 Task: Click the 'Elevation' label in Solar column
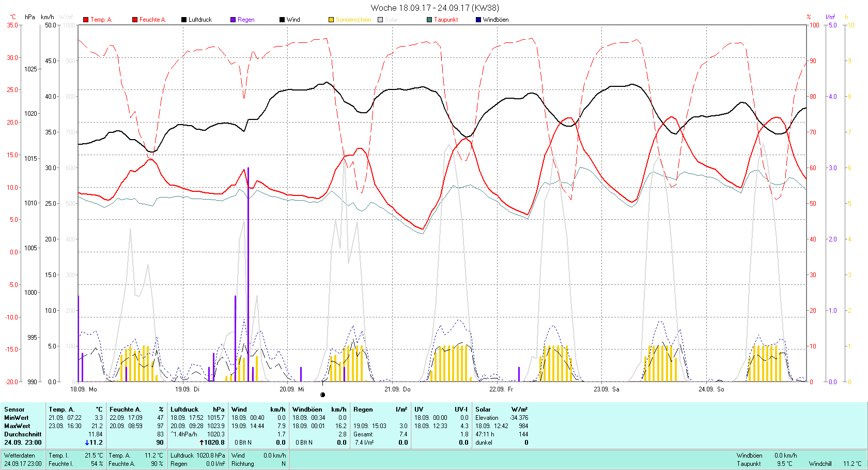click(x=487, y=418)
